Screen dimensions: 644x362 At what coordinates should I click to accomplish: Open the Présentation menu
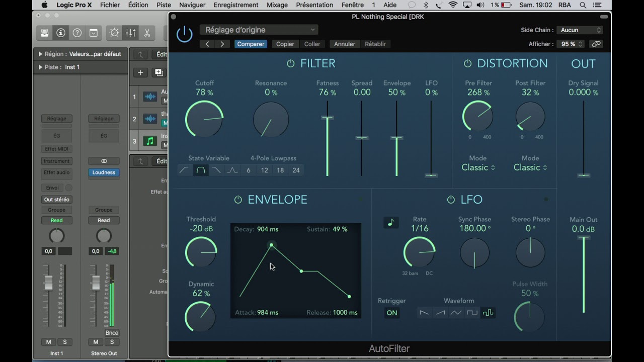[x=314, y=5]
